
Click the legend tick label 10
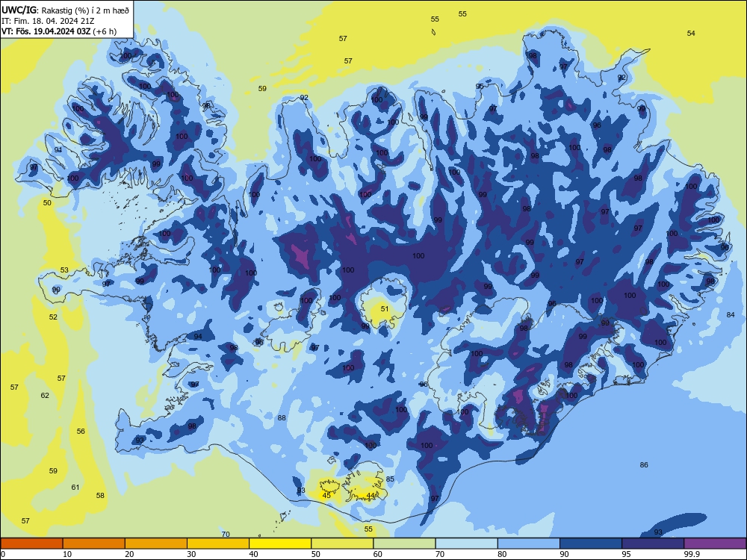click(x=67, y=554)
